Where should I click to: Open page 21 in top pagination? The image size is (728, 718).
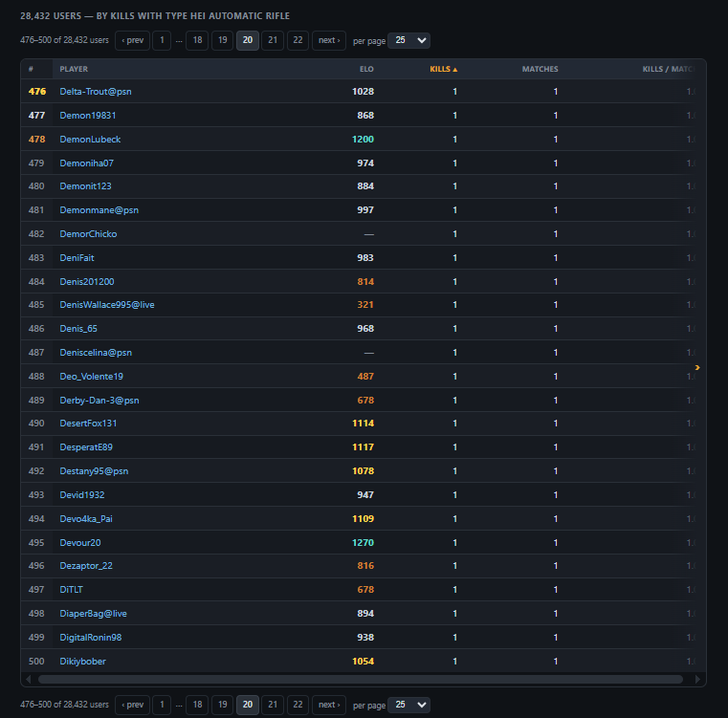(273, 40)
